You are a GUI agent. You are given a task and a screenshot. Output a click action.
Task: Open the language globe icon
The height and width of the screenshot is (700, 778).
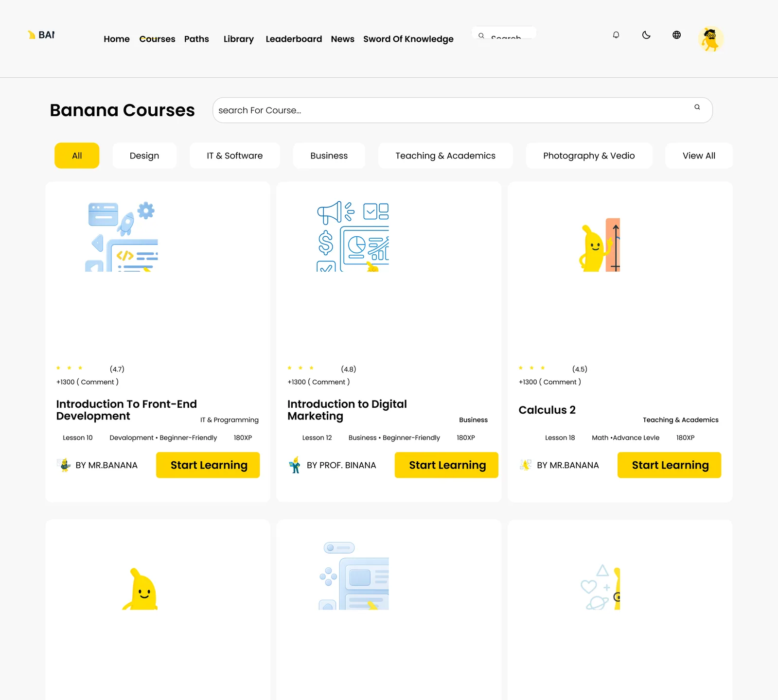click(676, 35)
